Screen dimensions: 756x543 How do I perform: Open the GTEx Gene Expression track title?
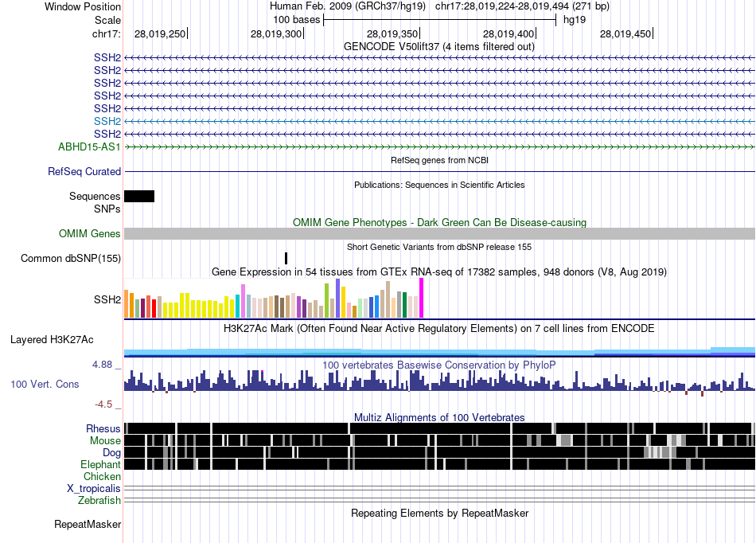pyautogui.click(x=438, y=272)
